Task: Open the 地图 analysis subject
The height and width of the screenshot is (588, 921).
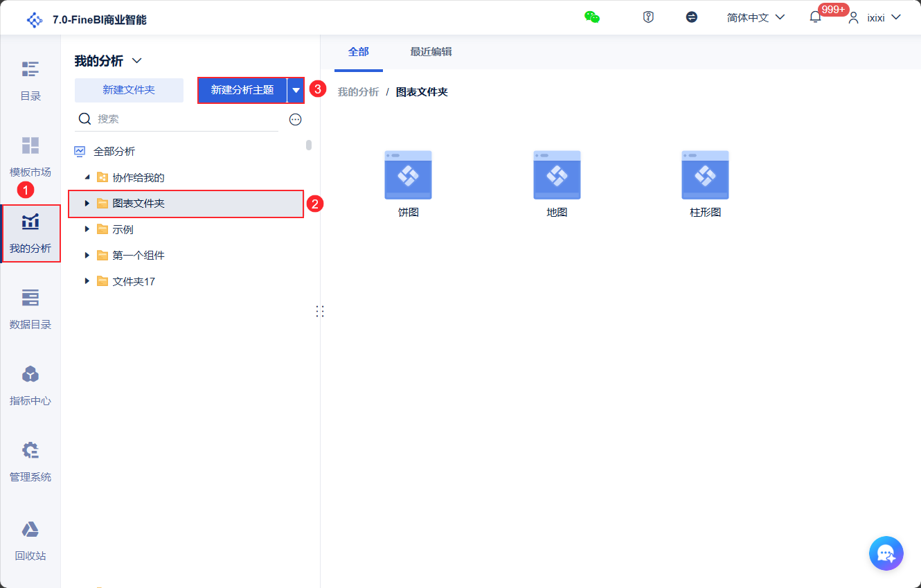Action: 557,175
